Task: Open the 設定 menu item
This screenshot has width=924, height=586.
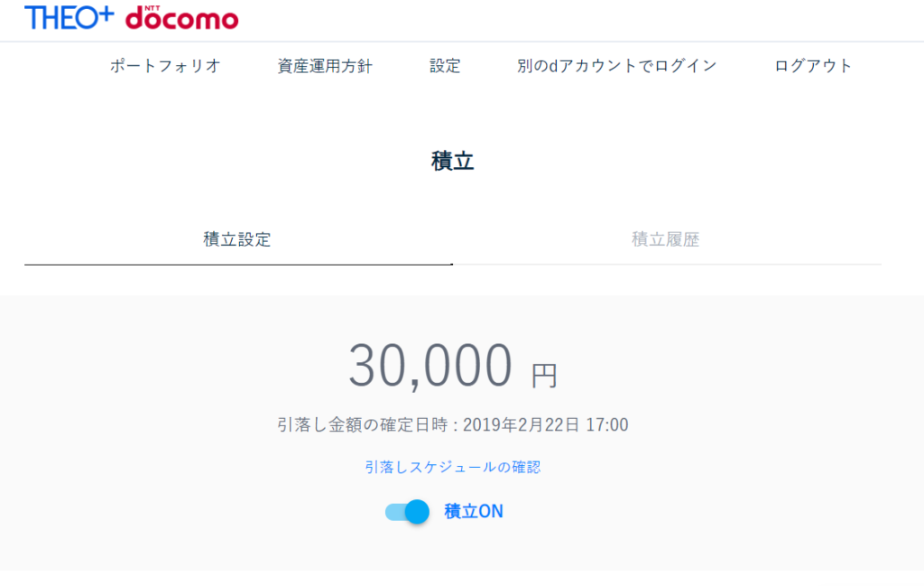Action: 445,65
